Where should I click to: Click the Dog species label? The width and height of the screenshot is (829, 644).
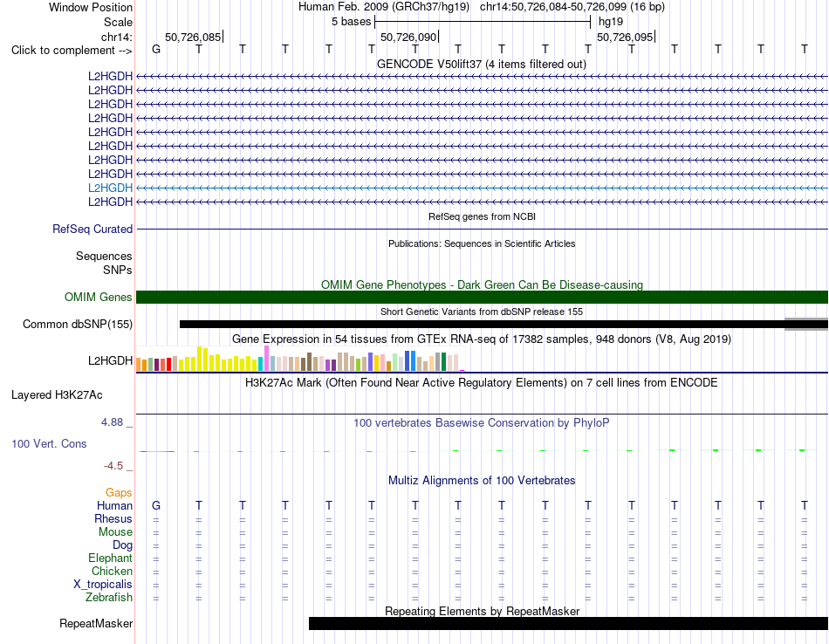[x=122, y=545]
